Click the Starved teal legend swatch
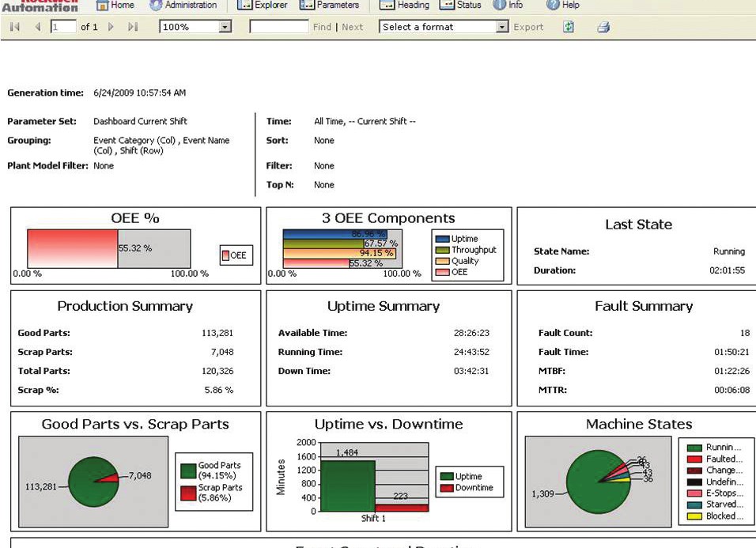Viewport: 756px width, 548px height. coord(694,505)
